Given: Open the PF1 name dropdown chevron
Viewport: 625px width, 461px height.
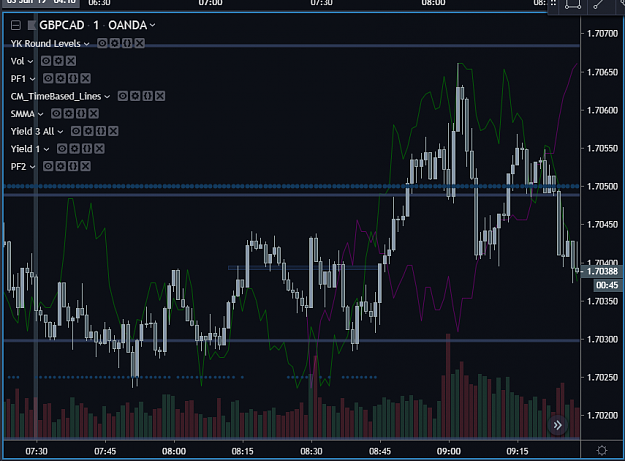Looking at the screenshot, I should (x=32, y=79).
